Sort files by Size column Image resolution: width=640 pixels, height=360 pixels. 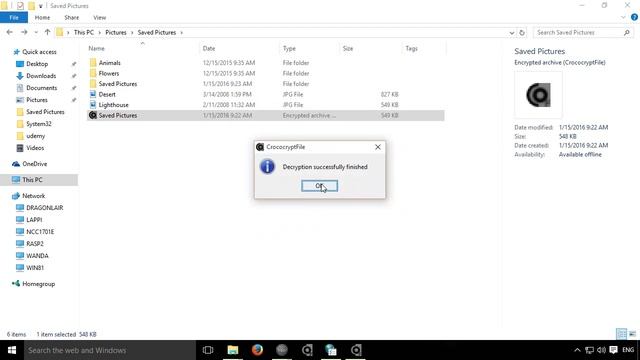[x=348, y=48]
